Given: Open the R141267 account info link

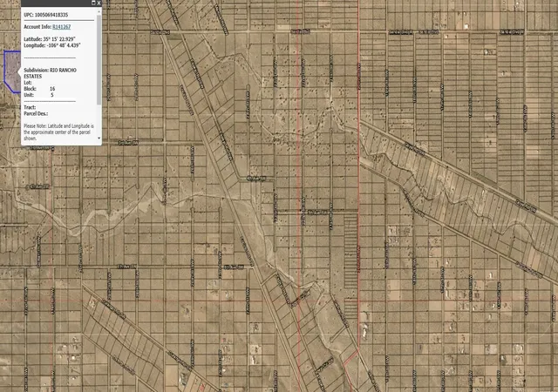Looking at the screenshot, I should [61, 27].
